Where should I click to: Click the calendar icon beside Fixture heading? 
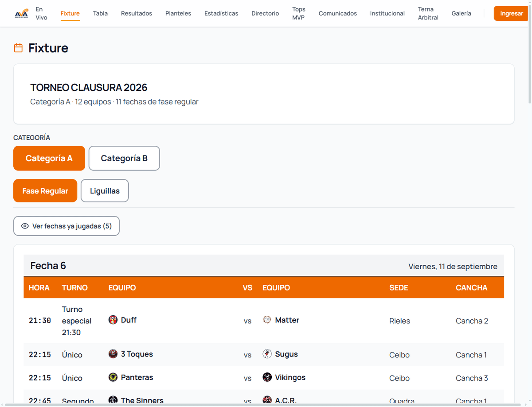click(x=18, y=48)
